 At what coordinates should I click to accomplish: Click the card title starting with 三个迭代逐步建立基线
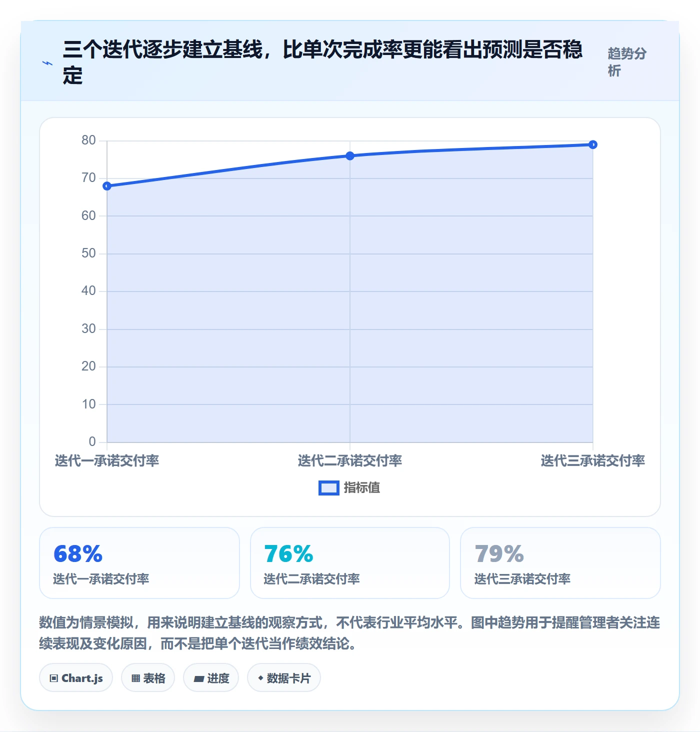pyautogui.click(x=322, y=62)
